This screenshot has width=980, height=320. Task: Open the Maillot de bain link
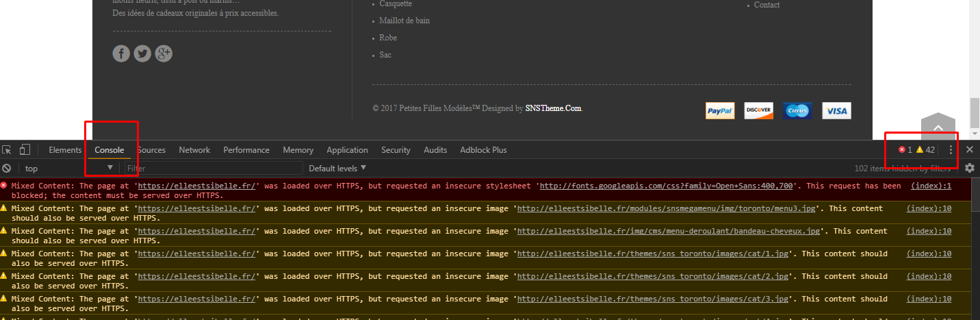tap(404, 21)
